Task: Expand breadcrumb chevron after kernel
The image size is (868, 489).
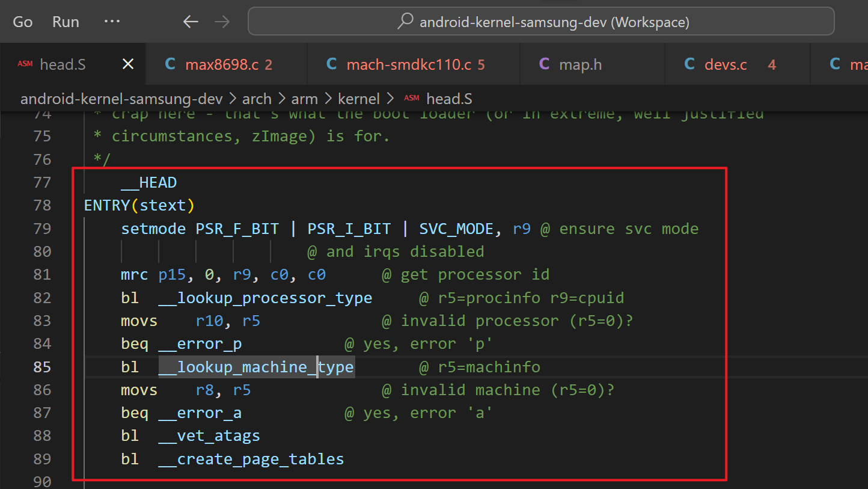Action: [x=390, y=99]
